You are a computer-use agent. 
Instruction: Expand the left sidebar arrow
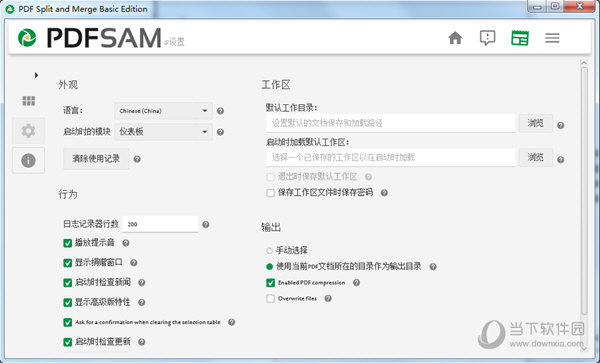click(36, 75)
